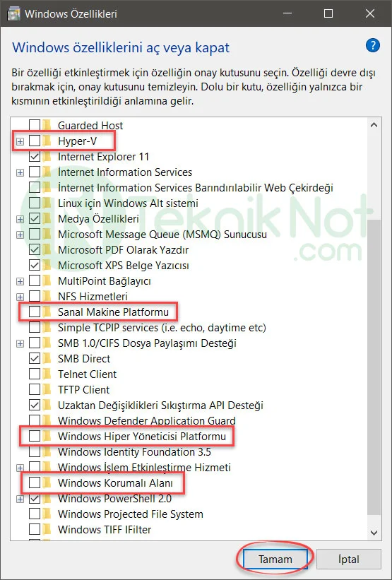Select Windows TIFF IFilter row text
The width and height of the screenshot is (392, 580).
tap(105, 529)
